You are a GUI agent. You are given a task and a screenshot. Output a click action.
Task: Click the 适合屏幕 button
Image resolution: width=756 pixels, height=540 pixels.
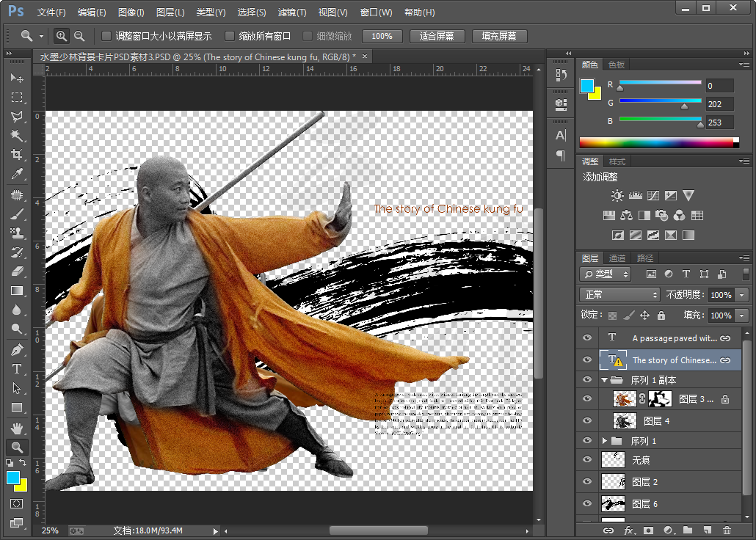437,36
